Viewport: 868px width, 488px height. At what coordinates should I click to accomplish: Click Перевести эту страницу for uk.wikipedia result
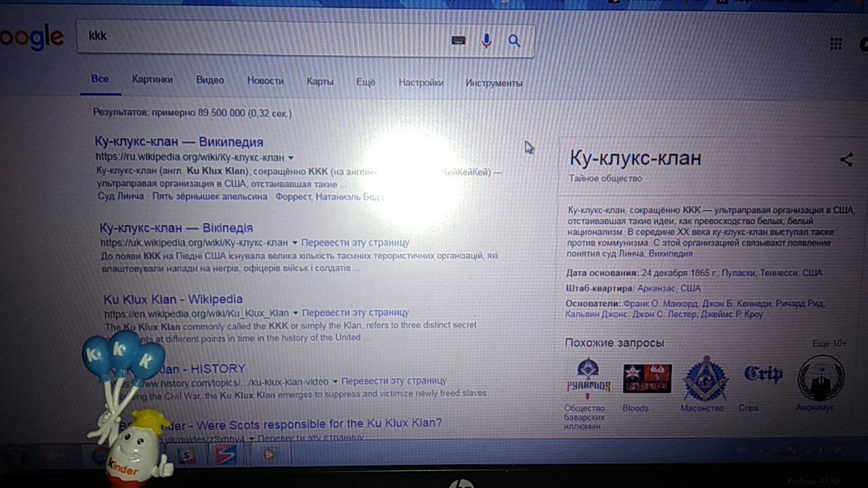click(x=355, y=243)
